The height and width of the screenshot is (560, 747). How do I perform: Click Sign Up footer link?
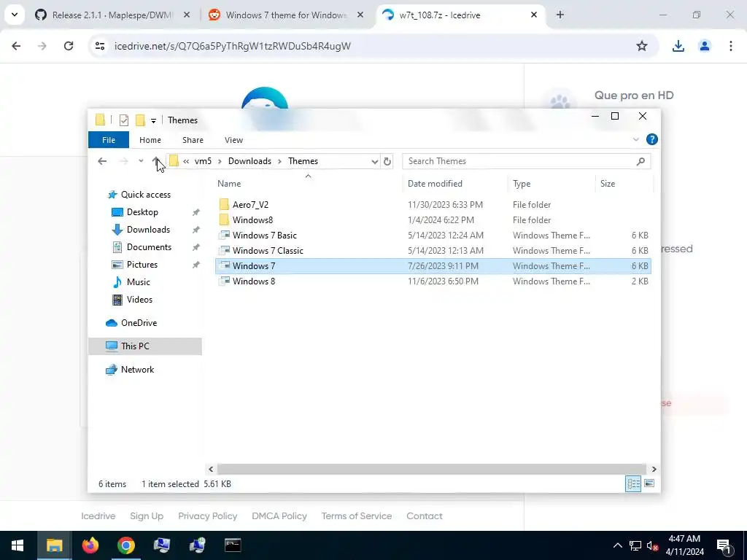pyautogui.click(x=147, y=516)
